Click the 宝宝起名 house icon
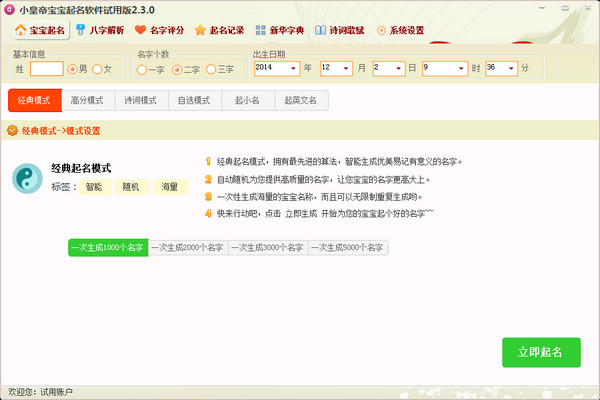 point(21,30)
